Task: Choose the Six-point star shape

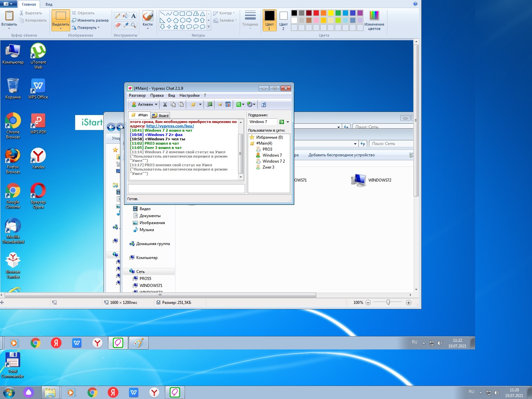Action: click(x=183, y=27)
